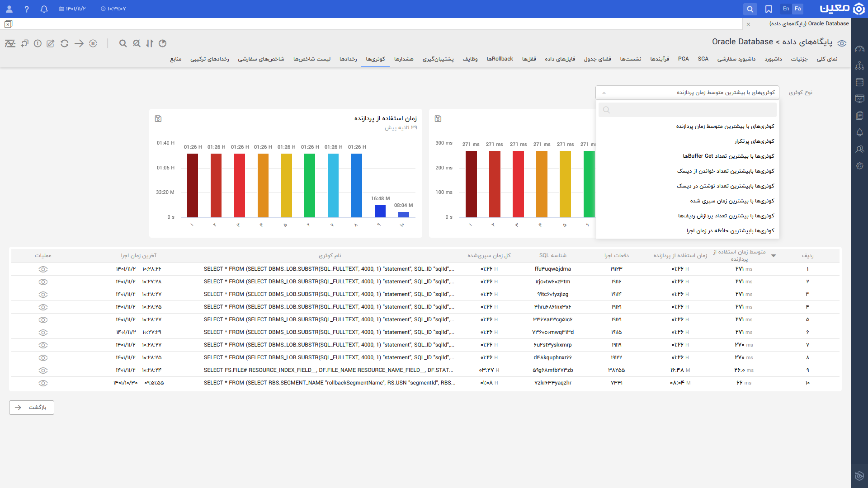Open database stack icon in sidebar

click(x=859, y=82)
